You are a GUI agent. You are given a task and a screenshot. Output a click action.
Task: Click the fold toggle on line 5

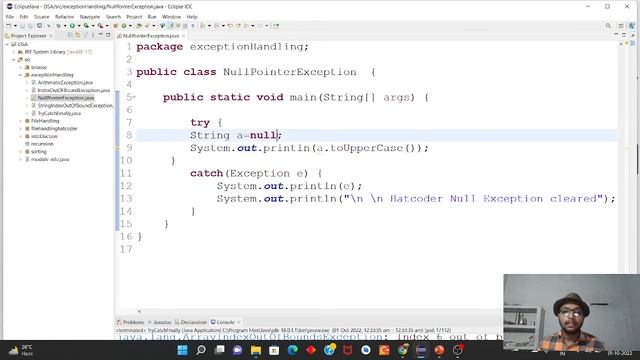(134, 97)
